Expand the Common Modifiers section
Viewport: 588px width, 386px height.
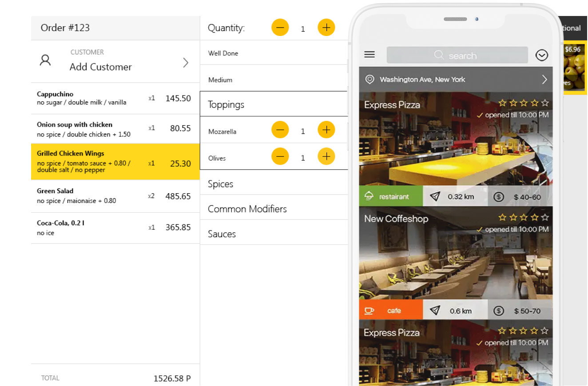click(x=274, y=208)
